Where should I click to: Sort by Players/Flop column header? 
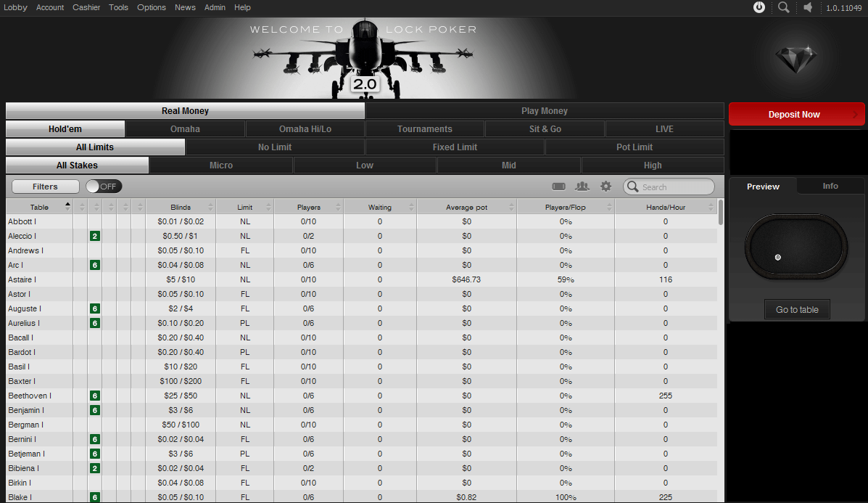tap(565, 207)
